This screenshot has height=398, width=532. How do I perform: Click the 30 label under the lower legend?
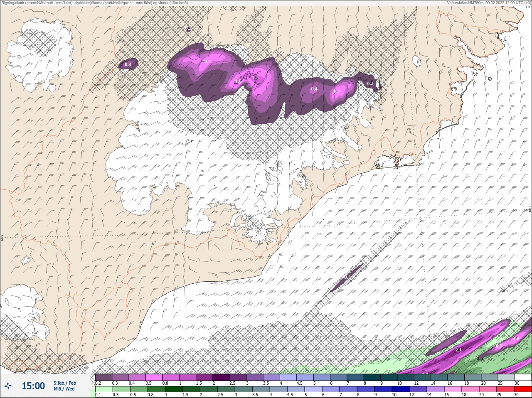coord(517,395)
